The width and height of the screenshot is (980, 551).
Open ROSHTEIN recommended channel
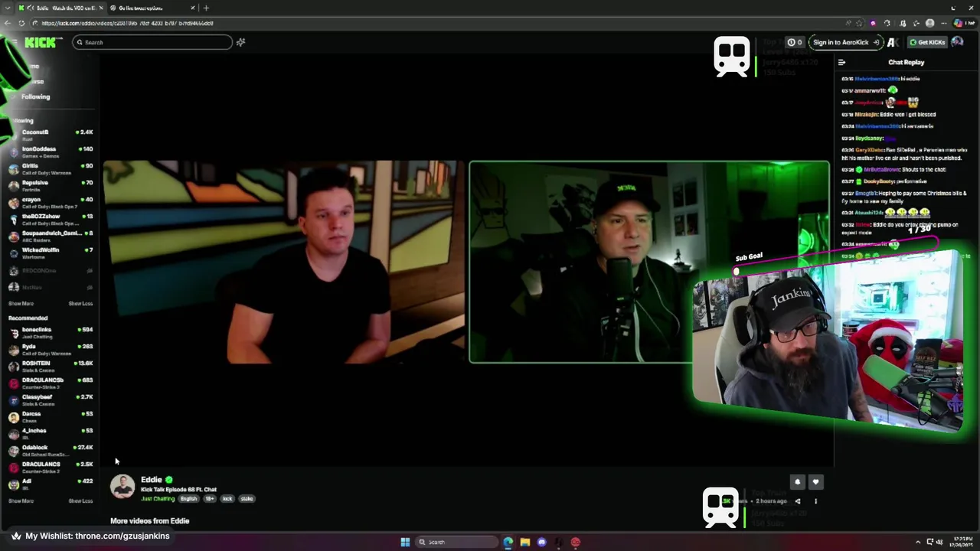(51, 366)
